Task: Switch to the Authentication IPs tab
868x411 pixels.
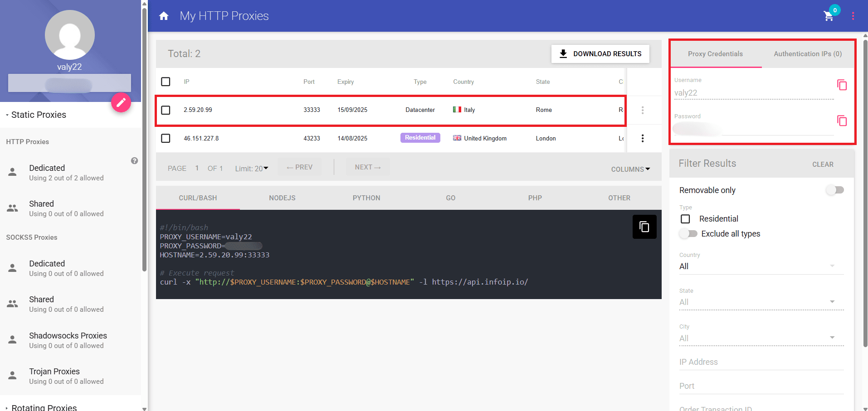Action: 807,53
